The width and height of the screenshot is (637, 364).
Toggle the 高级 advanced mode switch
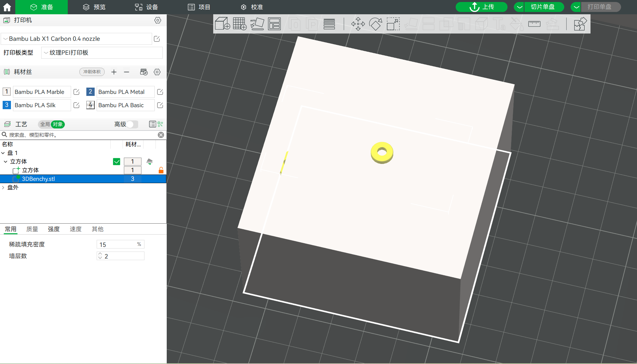pos(132,124)
